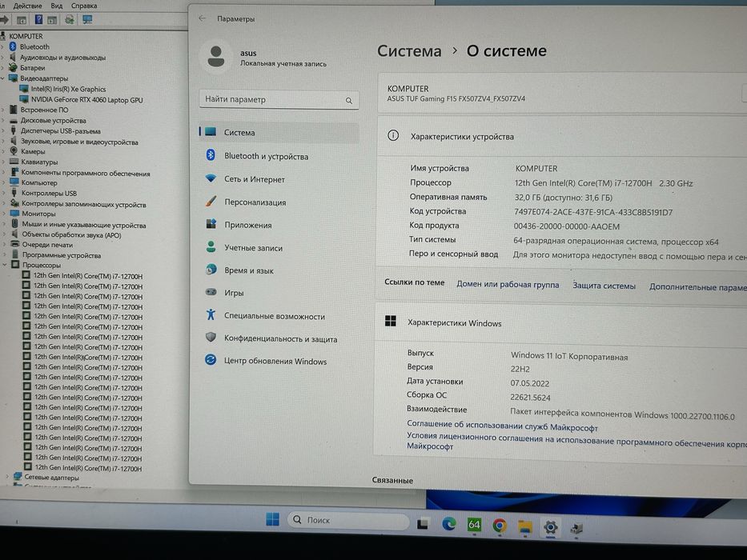The image size is (747, 560).
Task: Click Система in the breadcrumb
Action: pyautogui.click(x=409, y=51)
